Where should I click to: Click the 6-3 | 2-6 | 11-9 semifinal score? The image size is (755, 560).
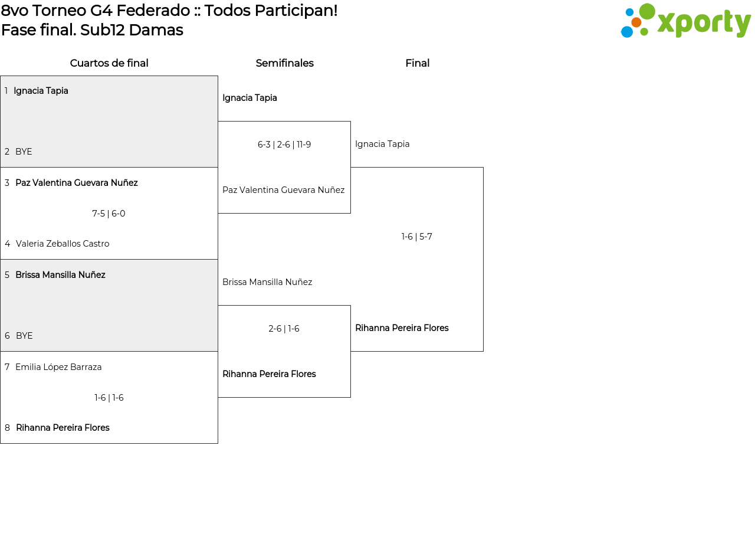click(284, 145)
